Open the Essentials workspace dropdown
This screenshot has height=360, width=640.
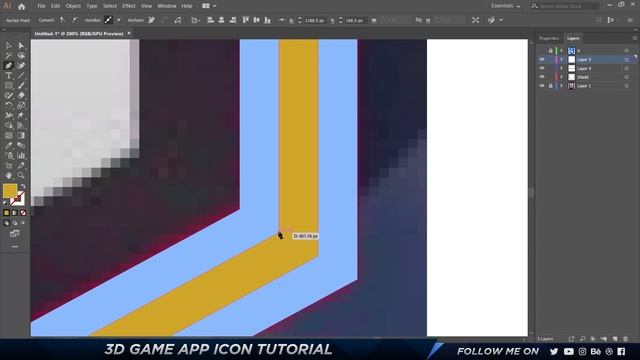(x=505, y=6)
